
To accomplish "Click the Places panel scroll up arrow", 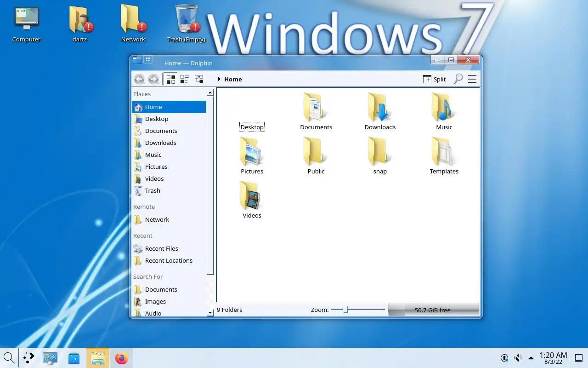I will click(210, 93).
